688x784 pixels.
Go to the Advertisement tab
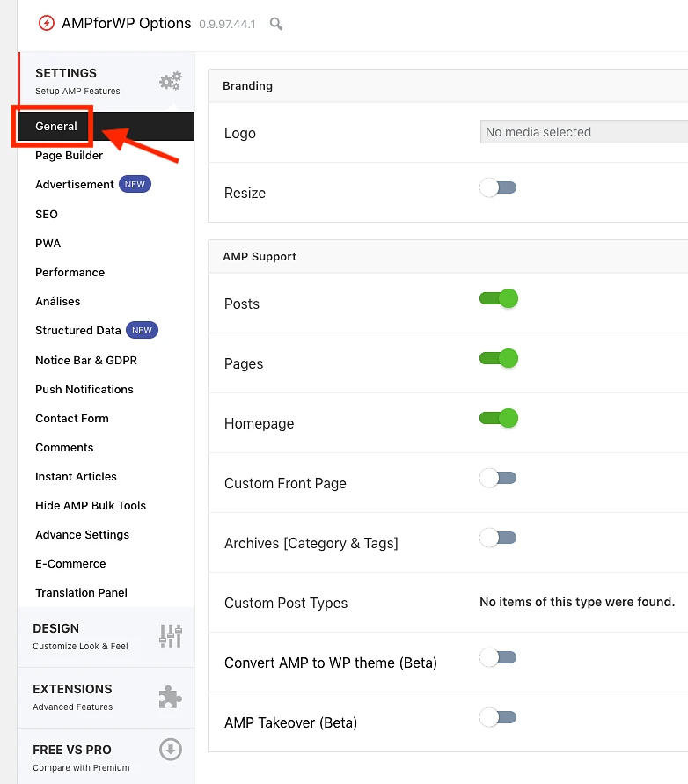[x=75, y=185]
